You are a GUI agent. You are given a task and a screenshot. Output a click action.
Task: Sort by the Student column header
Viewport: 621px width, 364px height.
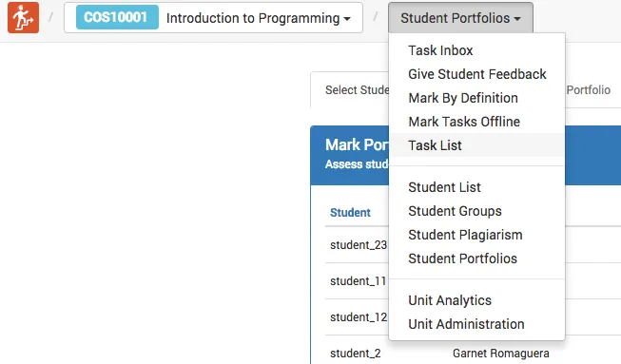[350, 213]
